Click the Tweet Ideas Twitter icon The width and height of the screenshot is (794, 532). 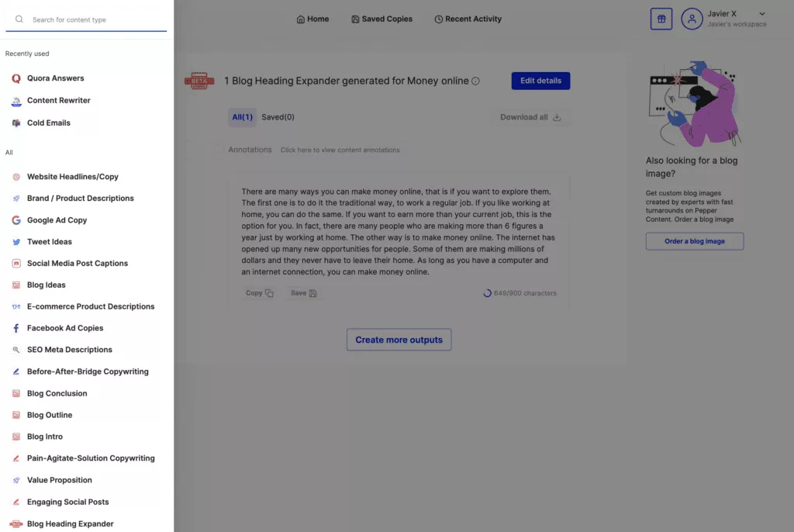16,242
